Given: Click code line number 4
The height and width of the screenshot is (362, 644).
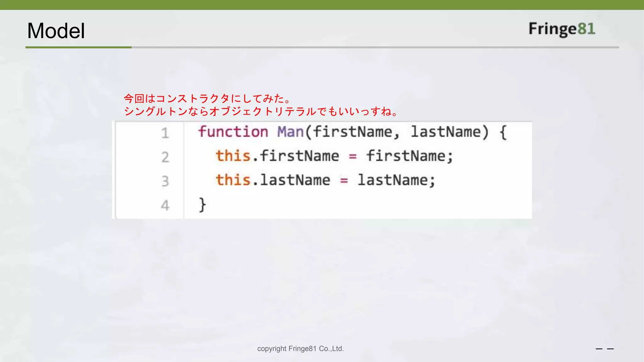Looking at the screenshot, I should pos(165,206).
